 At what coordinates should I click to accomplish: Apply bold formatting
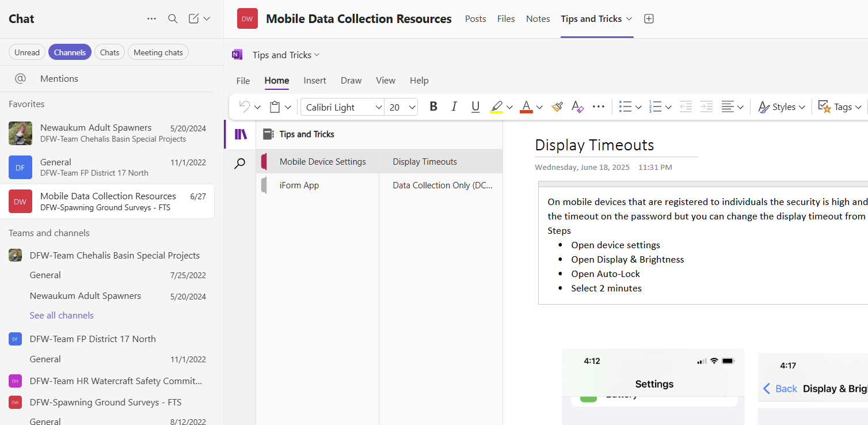click(x=433, y=107)
